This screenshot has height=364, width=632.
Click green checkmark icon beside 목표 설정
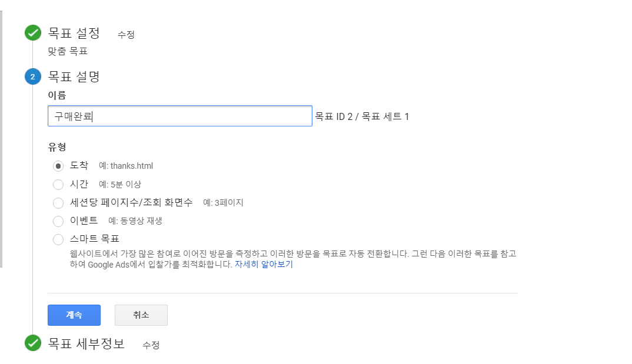(33, 33)
